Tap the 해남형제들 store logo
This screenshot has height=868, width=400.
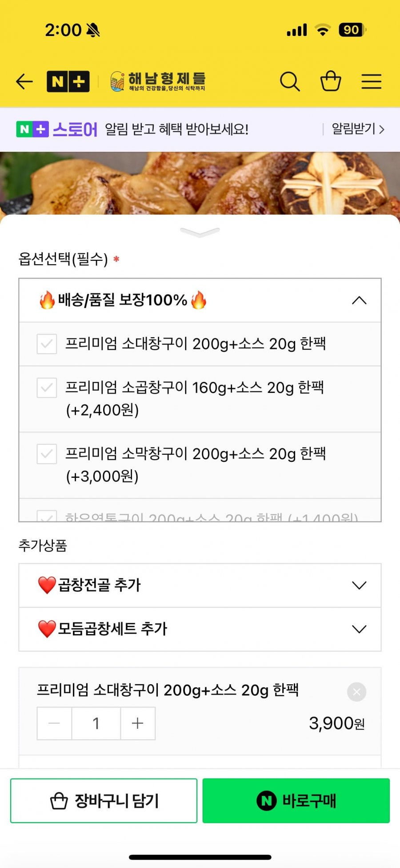(158, 81)
